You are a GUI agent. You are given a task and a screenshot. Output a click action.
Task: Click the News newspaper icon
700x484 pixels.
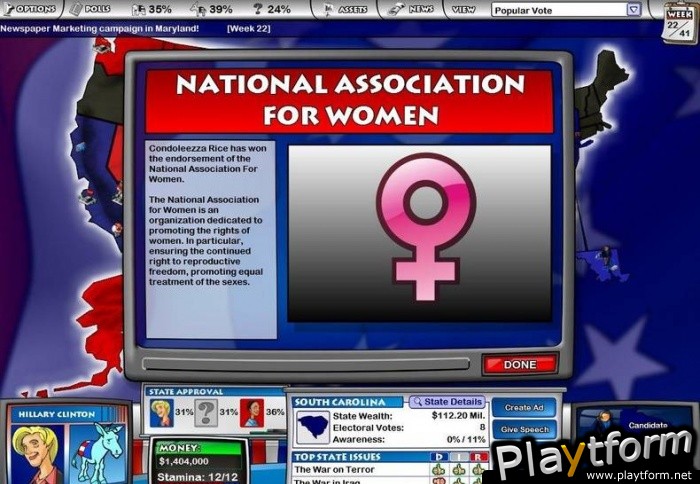point(396,10)
